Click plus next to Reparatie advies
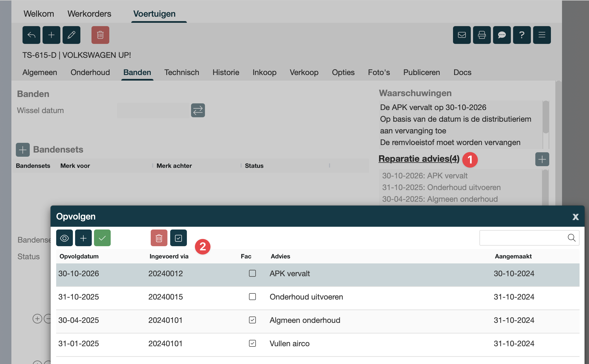Screen dimensions: 589x364 point(542,159)
